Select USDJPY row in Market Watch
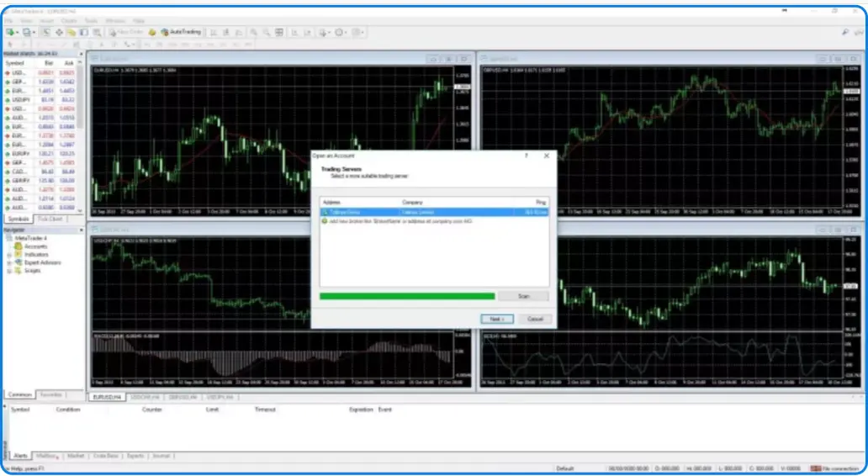The width and height of the screenshot is (868, 476). point(40,99)
